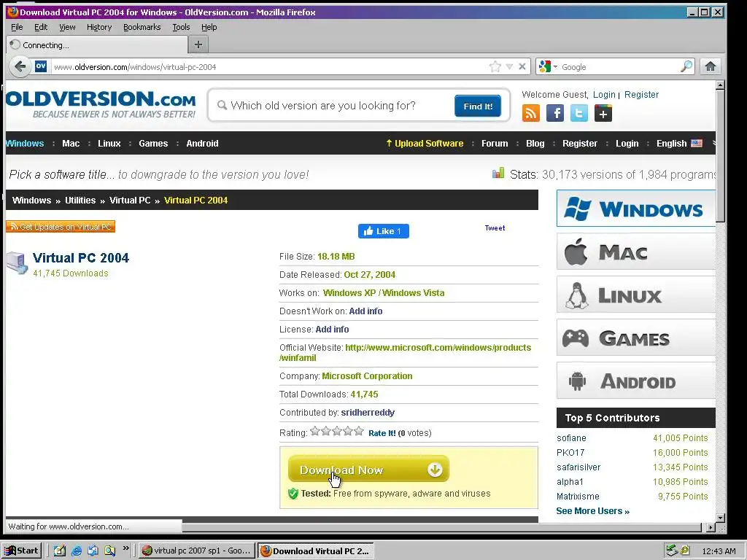The image size is (747, 560).
Task: Open OldVersion Twitter page icon
Action: click(578, 113)
